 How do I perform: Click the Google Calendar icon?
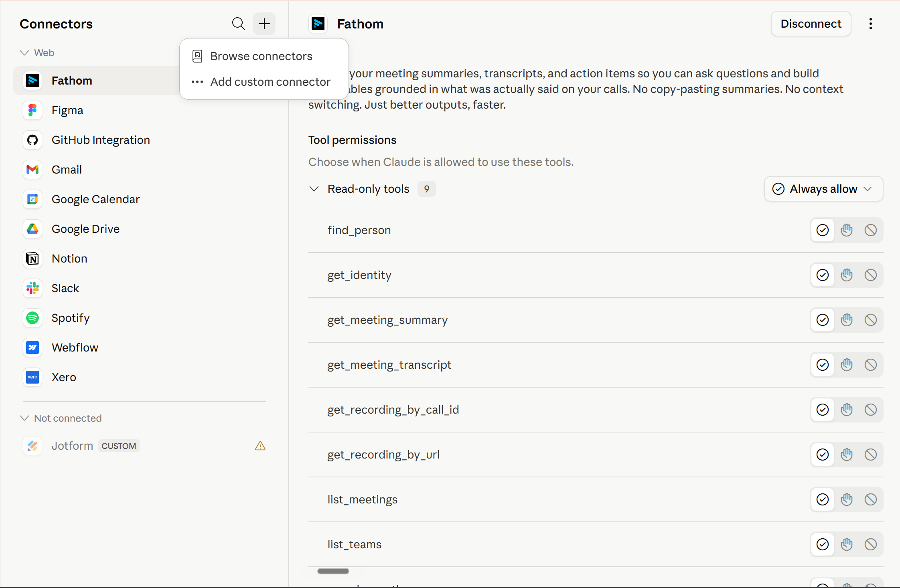point(32,199)
